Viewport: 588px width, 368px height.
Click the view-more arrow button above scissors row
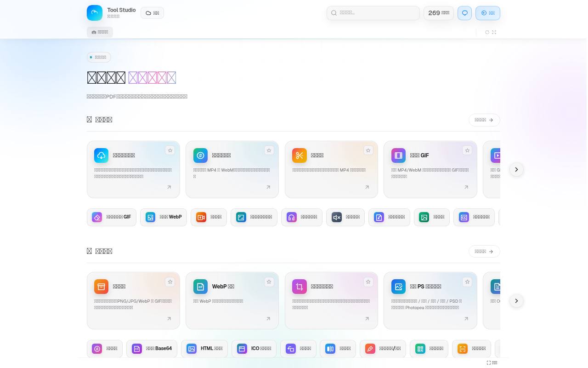[484, 120]
